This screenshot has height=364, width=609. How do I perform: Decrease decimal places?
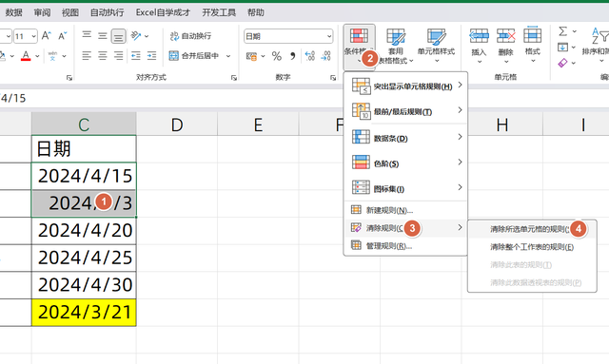325,56
